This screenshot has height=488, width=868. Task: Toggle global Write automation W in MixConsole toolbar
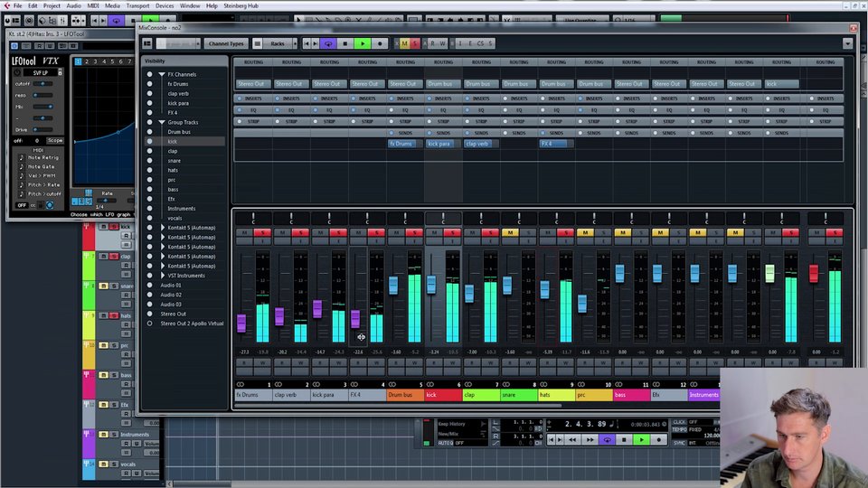point(442,43)
